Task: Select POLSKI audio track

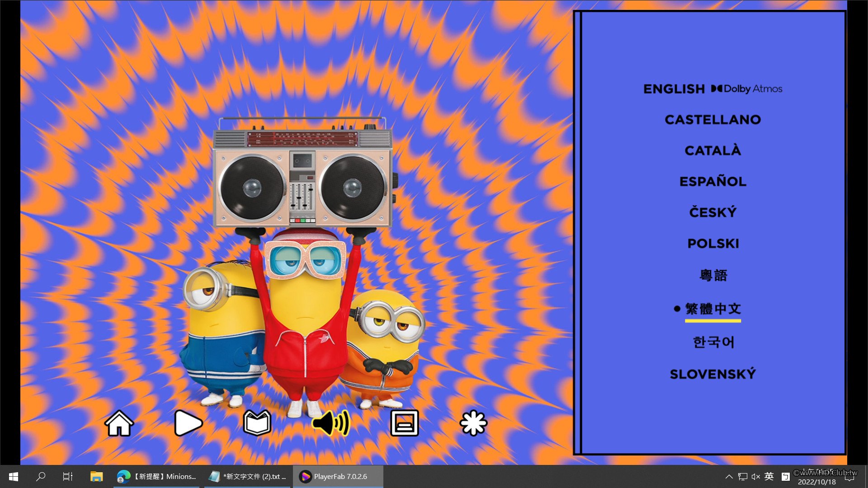Action: [x=712, y=244]
